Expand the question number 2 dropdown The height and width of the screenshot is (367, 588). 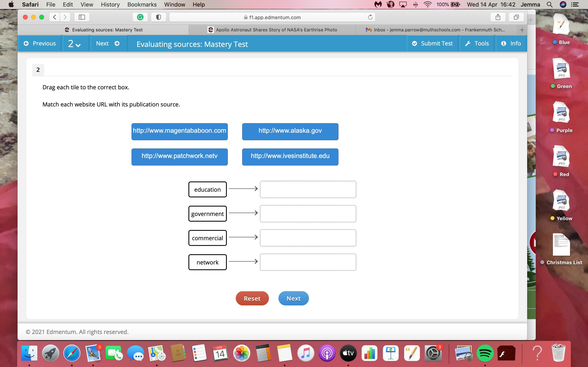pyautogui.click(x=74, y=44)
